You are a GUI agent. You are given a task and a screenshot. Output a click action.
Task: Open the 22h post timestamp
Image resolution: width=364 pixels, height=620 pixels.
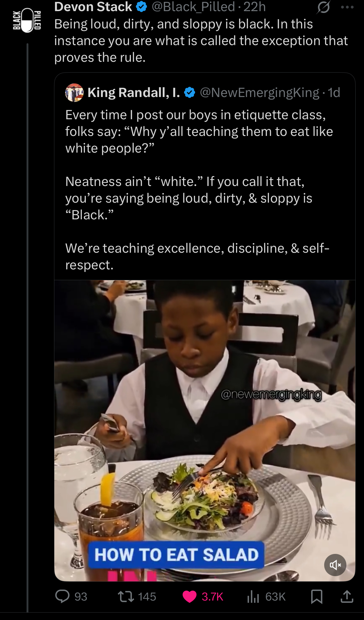tap(254, 7)
